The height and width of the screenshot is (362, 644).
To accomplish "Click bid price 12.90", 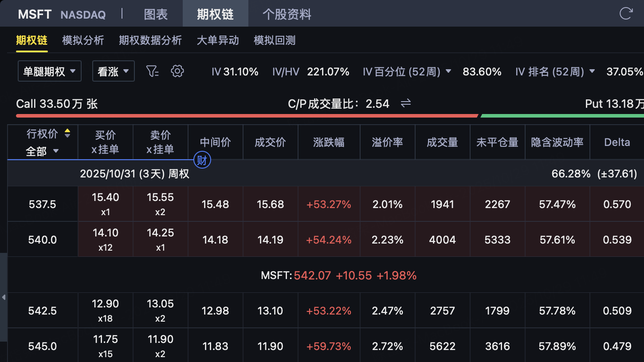I will (x=106, y=304).
